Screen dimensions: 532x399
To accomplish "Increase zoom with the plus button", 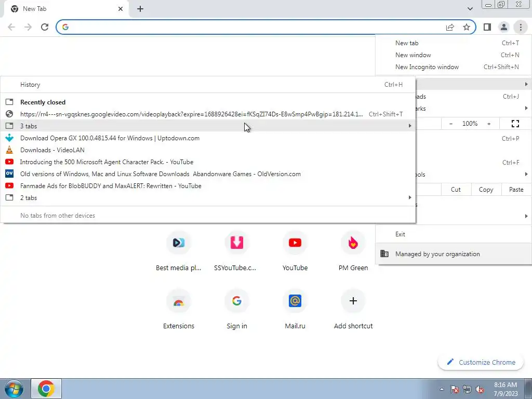I will (x=489, y=124).
